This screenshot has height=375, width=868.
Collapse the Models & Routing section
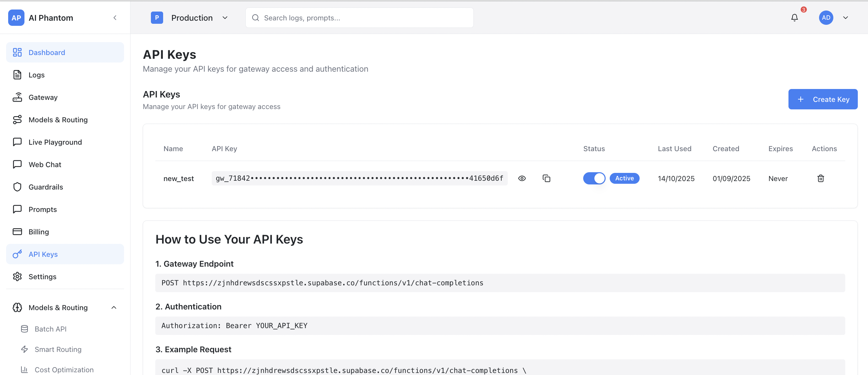point(114,307)
